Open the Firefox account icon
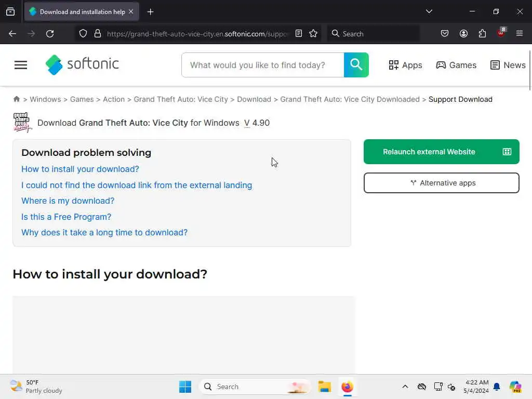532x399 pixels. click(463, 34)
